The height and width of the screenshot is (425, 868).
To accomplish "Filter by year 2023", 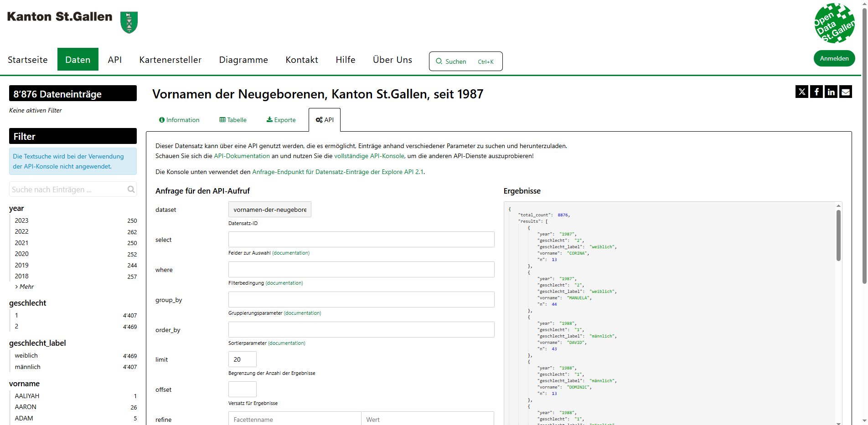I will 21,220.
